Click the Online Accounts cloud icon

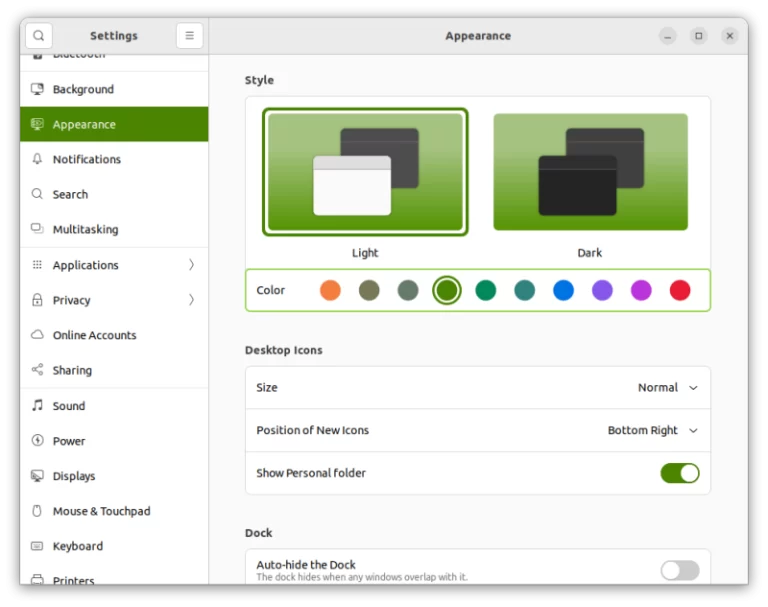point(37,335)
